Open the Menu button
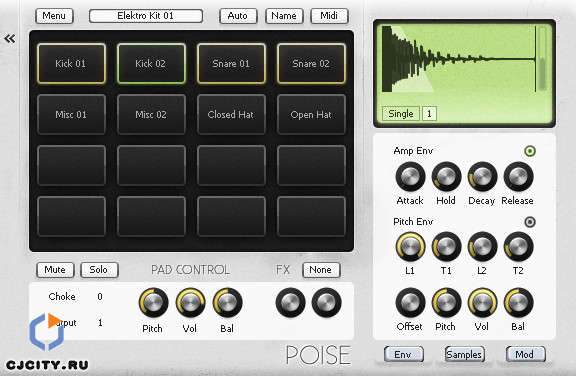The image size is (576, 376). (54, 16)
